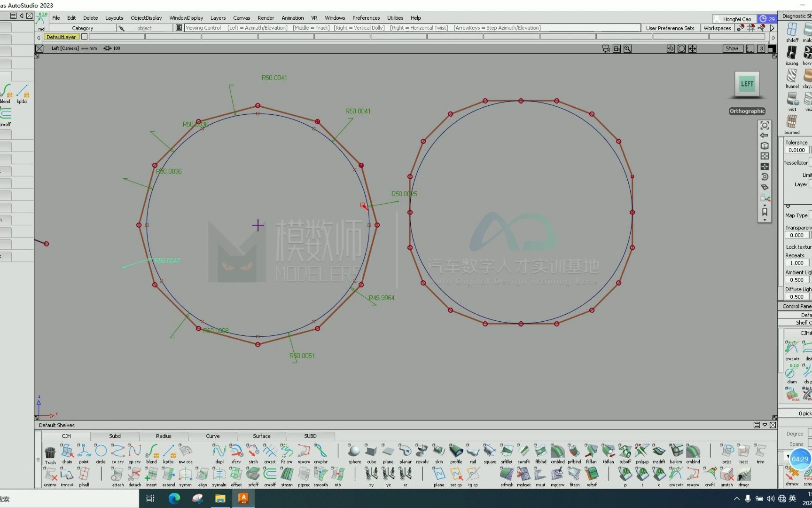Expand the layer bar right arrow
This screenshot has width=812, height=508.
point(773,37)
